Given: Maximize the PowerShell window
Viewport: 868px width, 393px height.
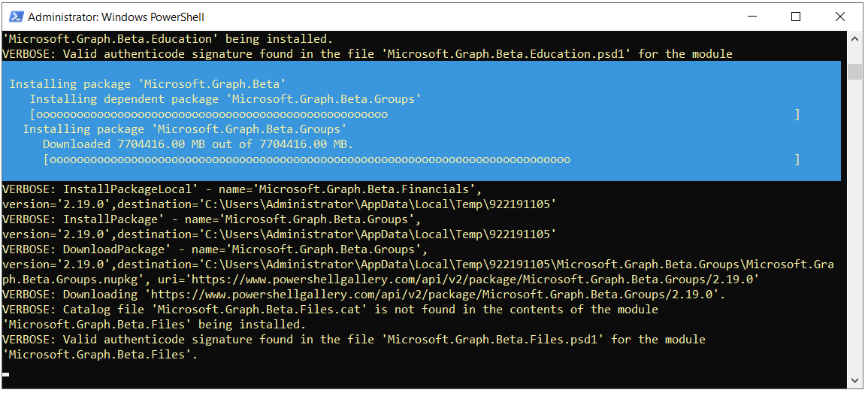Looking at the screenshot, I should point(796,17).
